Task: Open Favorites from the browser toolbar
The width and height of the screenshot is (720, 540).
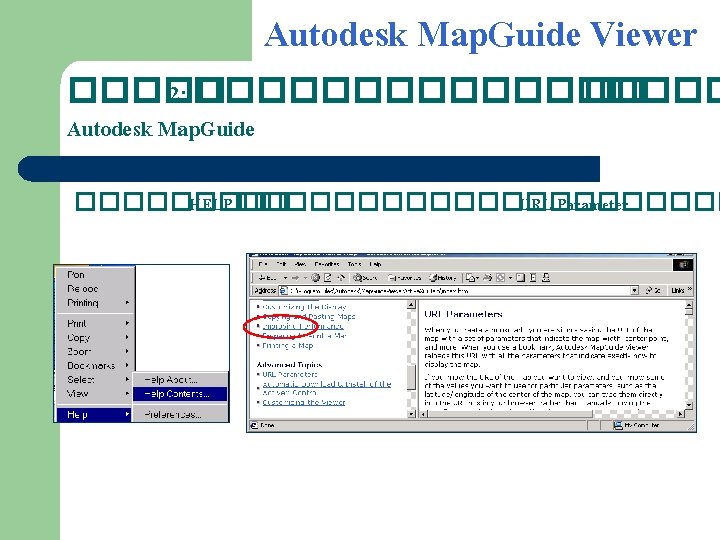Action: [x=404, y=278]
